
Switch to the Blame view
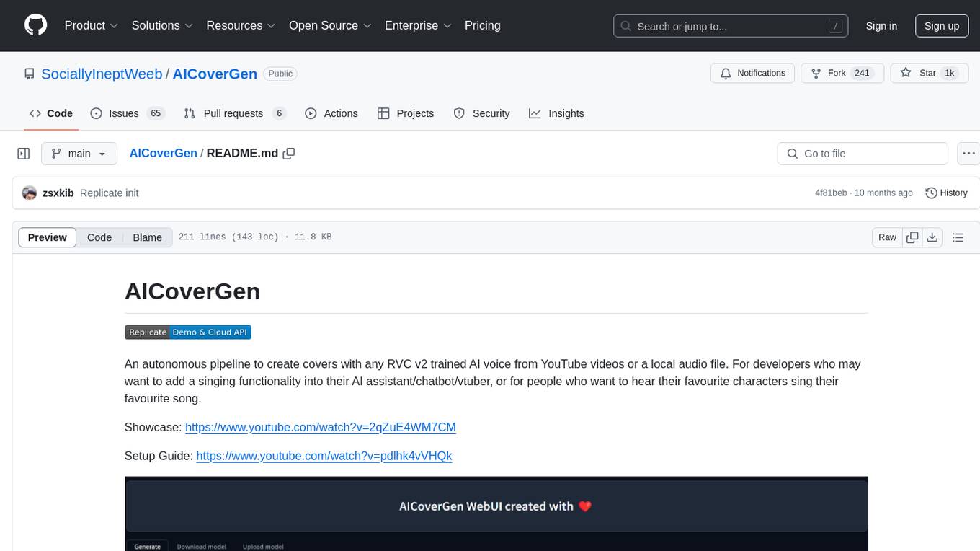click(148, 237)
